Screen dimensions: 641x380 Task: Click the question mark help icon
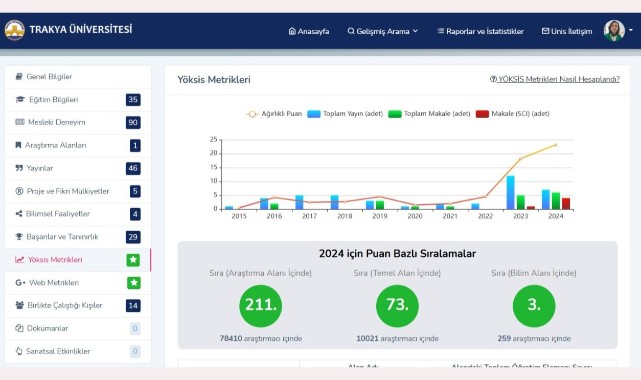(x=493, y=79)
